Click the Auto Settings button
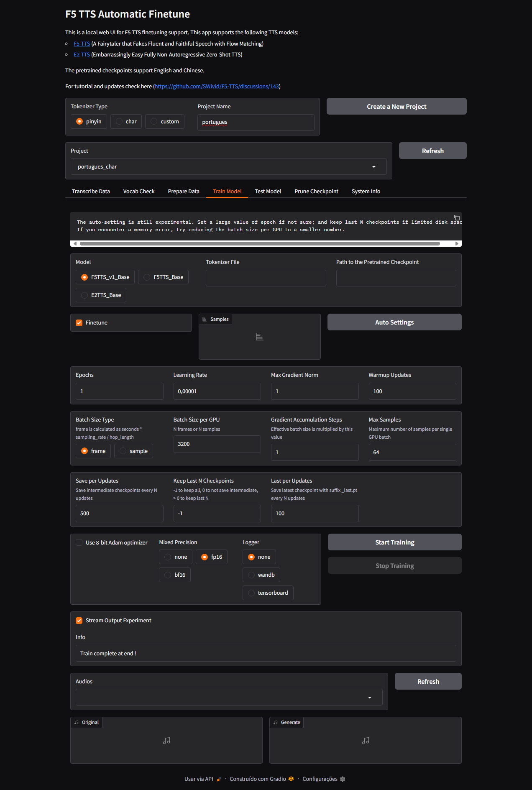 pos(394,322)
